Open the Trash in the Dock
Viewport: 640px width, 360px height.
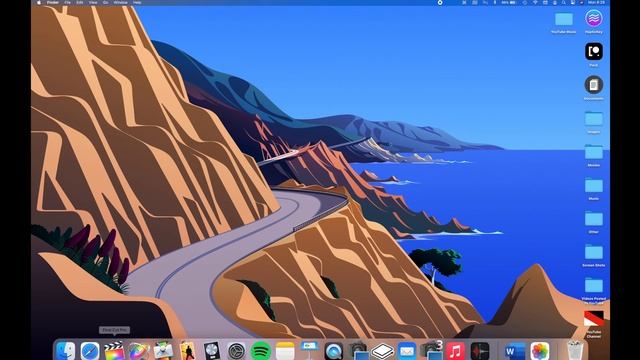[x=576, y=351]
